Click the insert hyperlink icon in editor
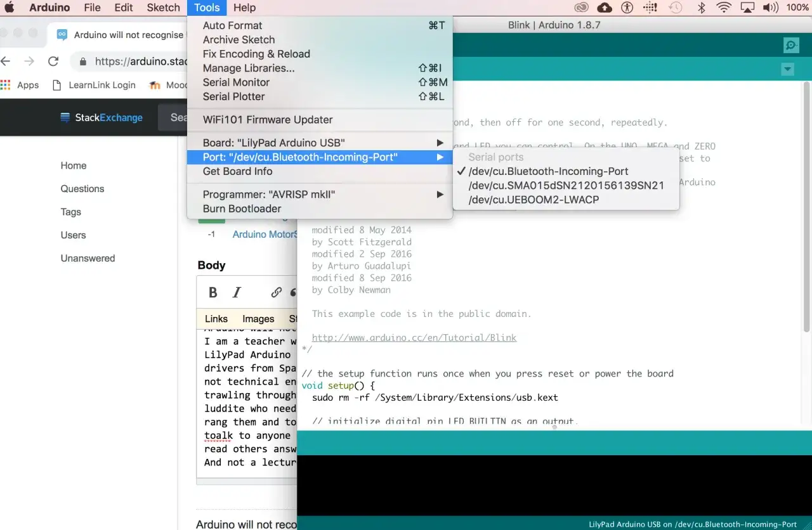 276,292
